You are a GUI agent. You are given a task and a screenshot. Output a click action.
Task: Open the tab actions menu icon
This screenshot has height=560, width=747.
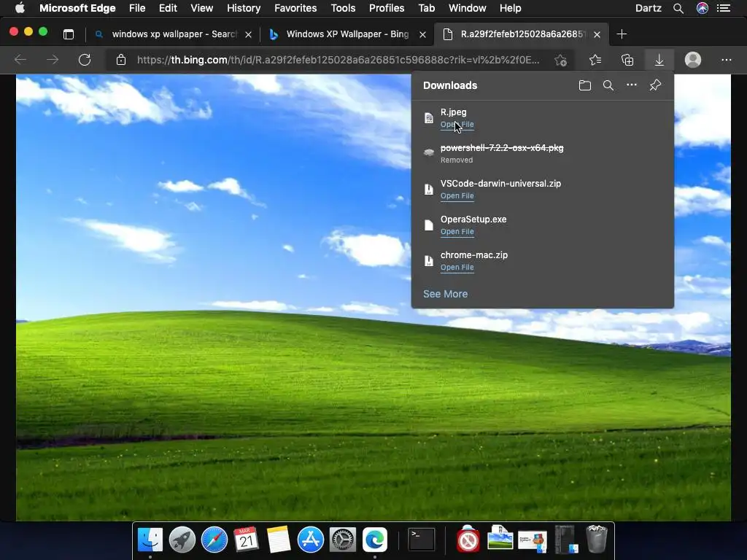(x=69, y=34)
